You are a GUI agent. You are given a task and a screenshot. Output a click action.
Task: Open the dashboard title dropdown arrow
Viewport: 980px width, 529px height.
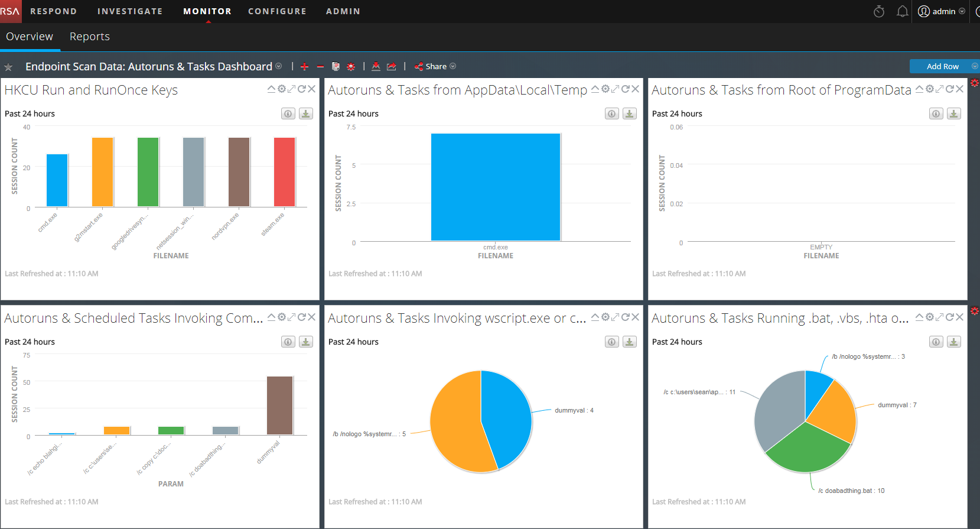pyautogui.click(x=279, y=66)
